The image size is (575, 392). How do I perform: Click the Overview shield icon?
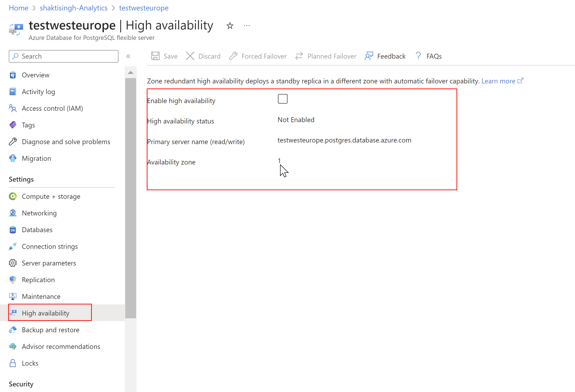13,75
